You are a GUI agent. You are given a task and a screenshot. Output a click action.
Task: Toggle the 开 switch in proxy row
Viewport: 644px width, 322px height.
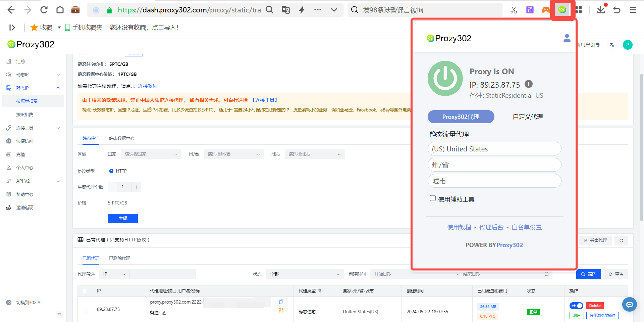pyautogui.click(x=576, y=306)
